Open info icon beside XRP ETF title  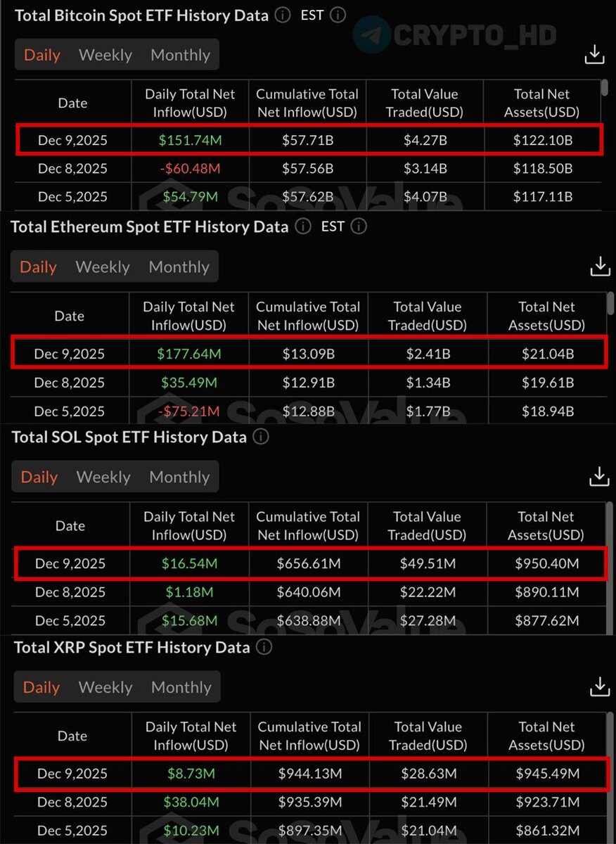264,647
